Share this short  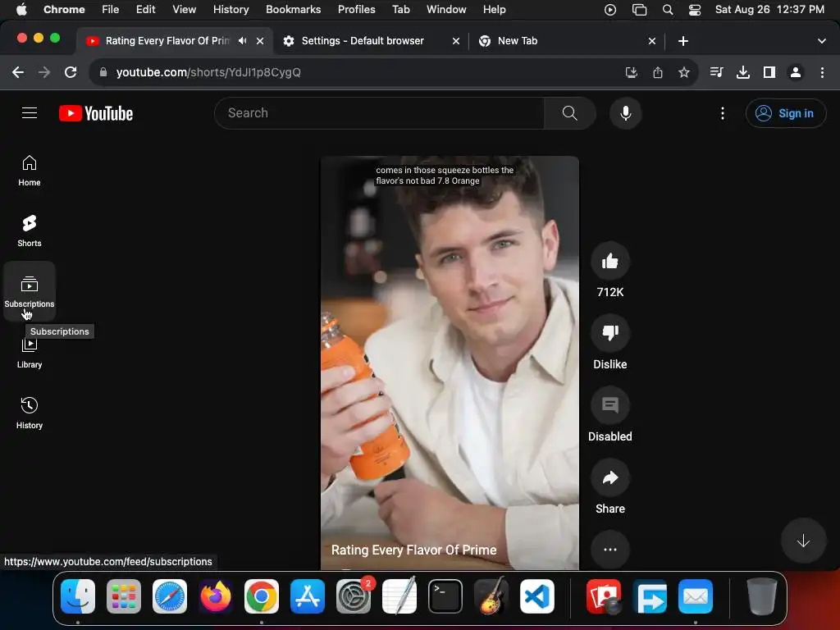pos(609,478)
